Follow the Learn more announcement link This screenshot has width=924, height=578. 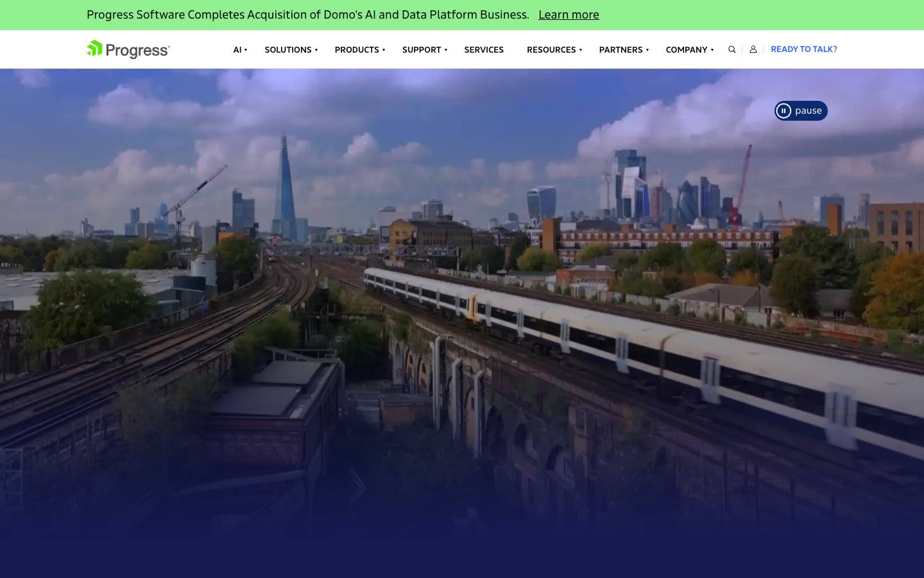point(569,15)
